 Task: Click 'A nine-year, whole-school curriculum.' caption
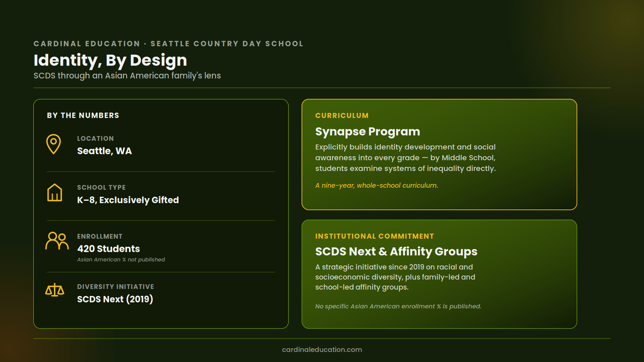377,185
